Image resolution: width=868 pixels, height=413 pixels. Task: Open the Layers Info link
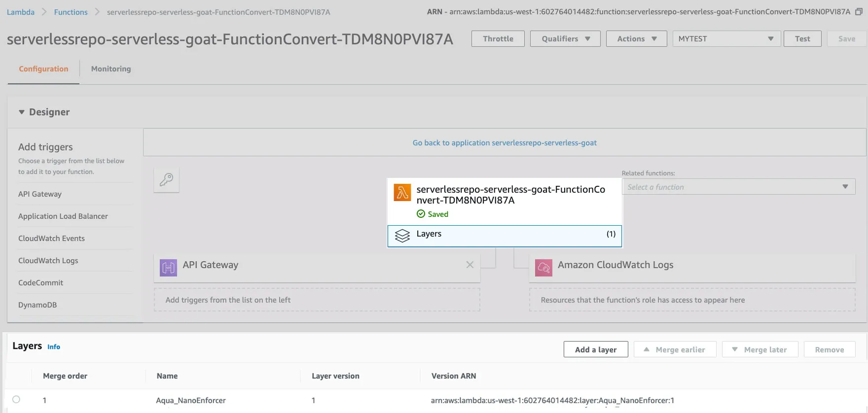[54, 347]
